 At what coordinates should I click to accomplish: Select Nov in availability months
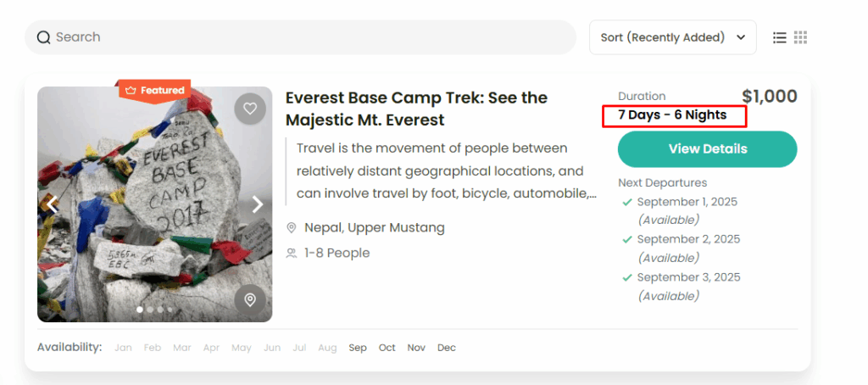point(416,348)
